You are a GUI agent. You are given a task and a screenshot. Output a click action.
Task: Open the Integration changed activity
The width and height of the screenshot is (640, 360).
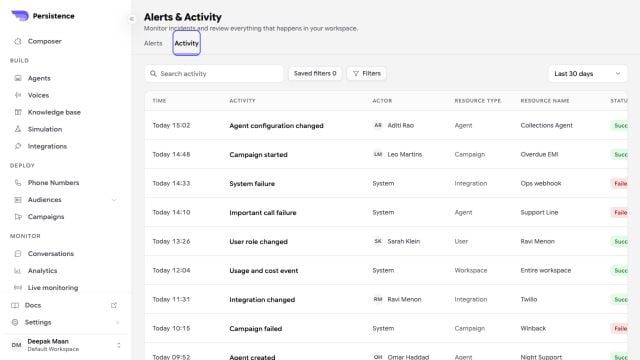262,300
